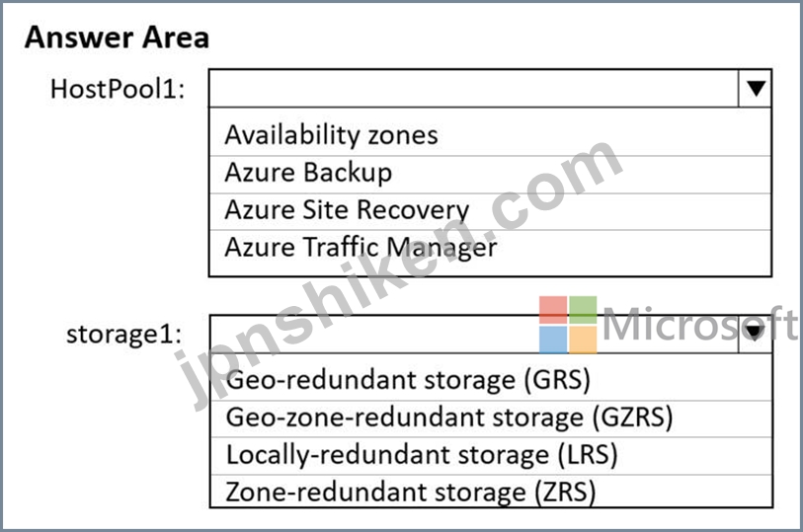Click the green square of Microsoft logo
This screenshot has width=803, height=532.
pyautogui.click(x=584, y=310)
